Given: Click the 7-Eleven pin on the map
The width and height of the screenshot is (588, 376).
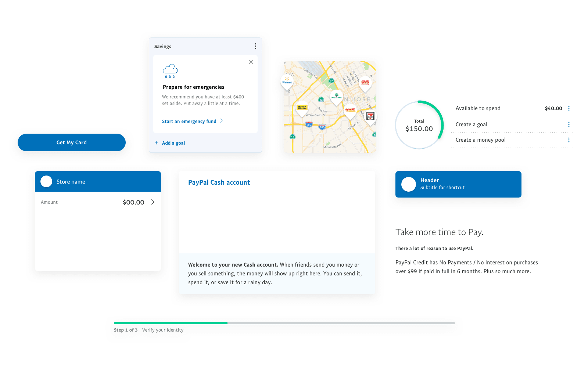Looking at the screenshot, I should [x=371, y=116].
